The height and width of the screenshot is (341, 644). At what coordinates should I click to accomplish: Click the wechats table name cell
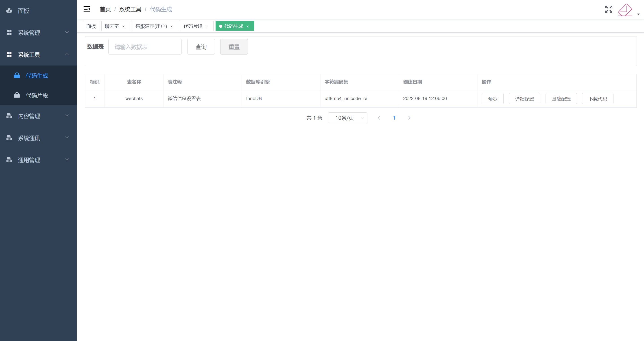pos(134,98)
